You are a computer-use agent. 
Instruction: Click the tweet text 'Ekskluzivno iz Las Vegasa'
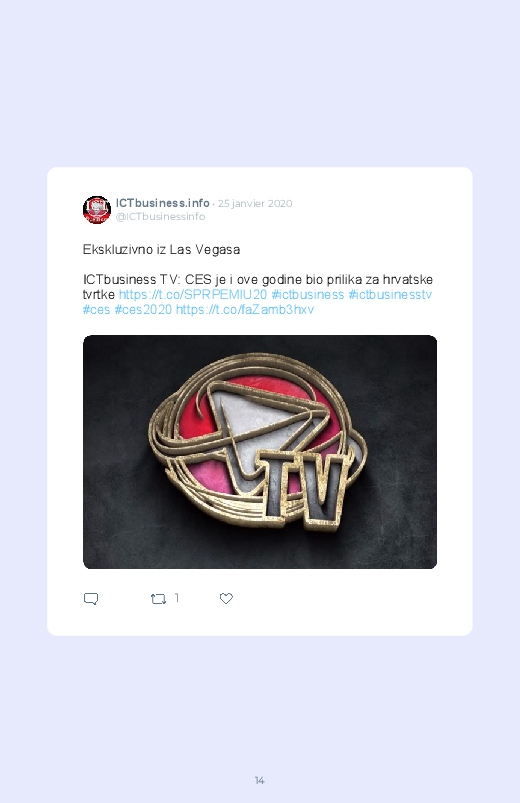(x=161, y=249)
